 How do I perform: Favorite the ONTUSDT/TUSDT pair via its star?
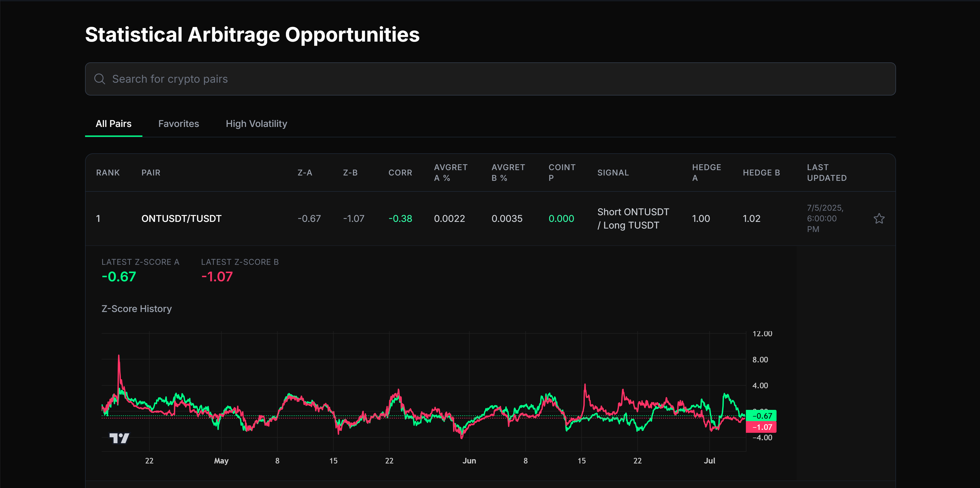[879, 218]
